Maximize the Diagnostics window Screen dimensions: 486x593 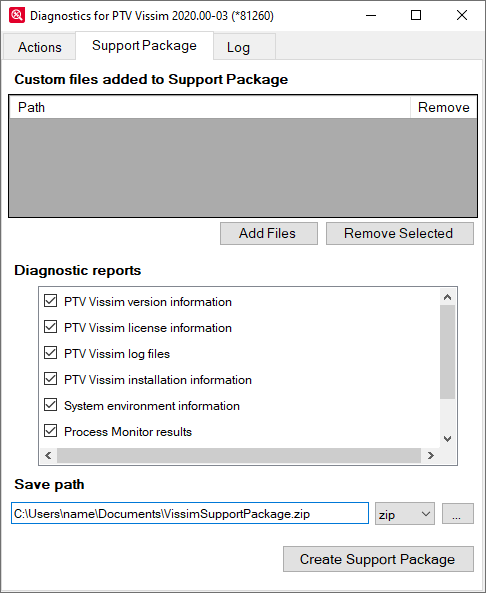tap(416, 16)
